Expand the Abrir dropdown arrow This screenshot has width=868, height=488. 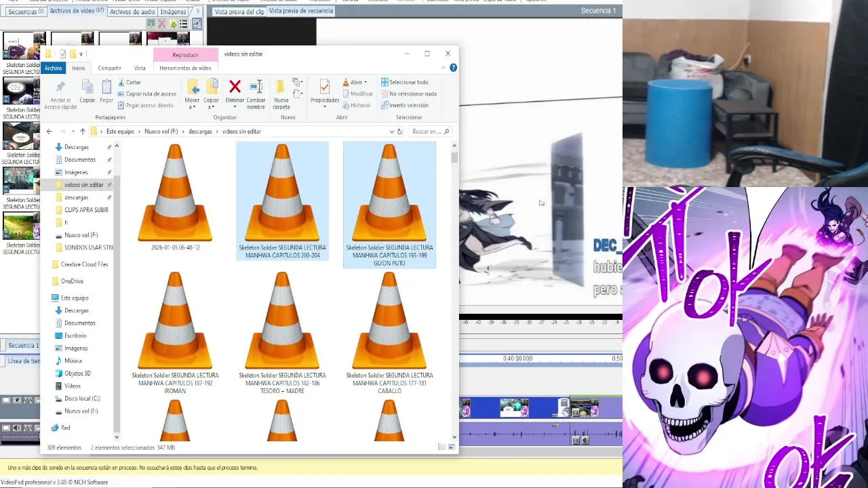(x=365, y=82)
